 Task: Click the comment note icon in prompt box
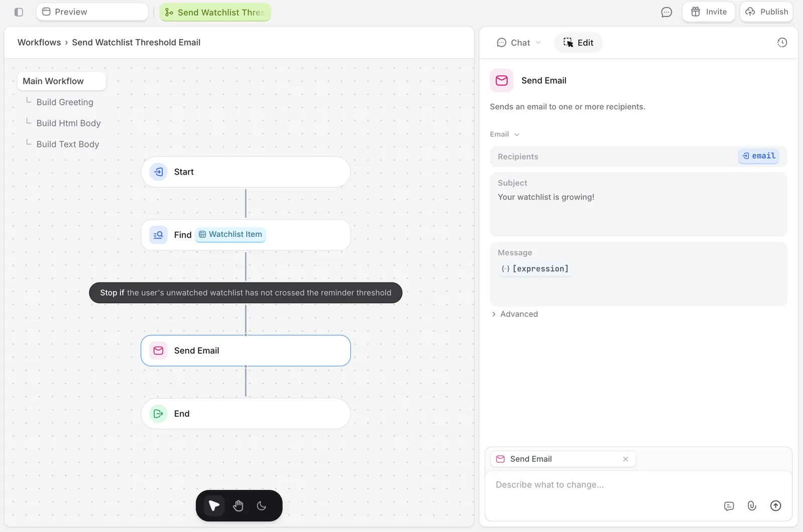pyautogui.click(x=729, y=506)
